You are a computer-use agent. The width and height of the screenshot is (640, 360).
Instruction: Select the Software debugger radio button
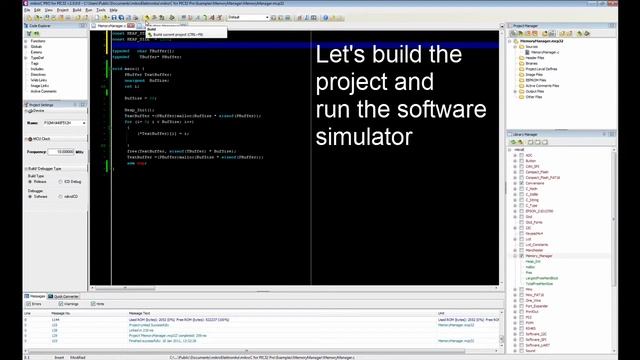(30, 196)
